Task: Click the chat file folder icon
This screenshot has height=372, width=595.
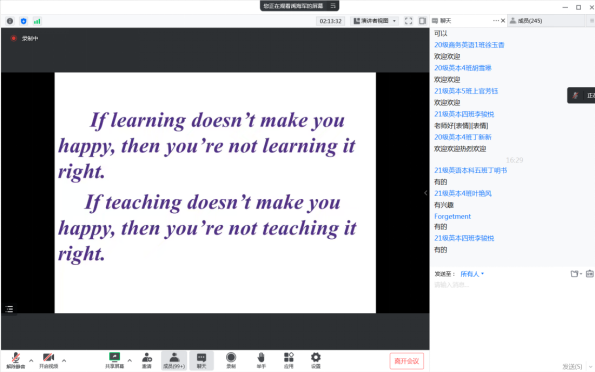Action: coord(576,274)
